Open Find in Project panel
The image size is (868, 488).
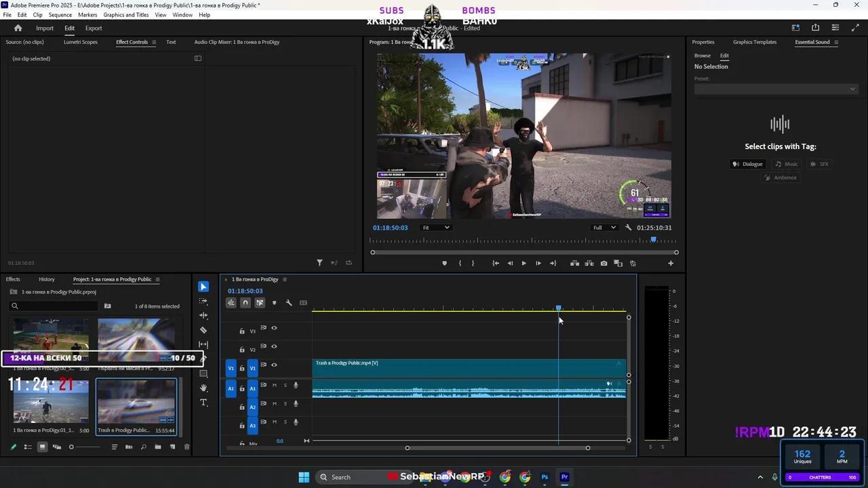(x=143, y=447)
